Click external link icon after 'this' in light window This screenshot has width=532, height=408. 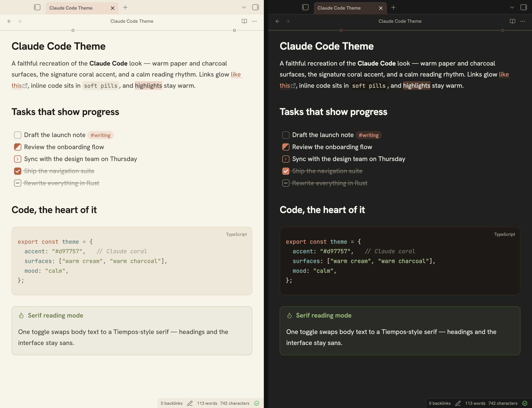pos(25,86)
